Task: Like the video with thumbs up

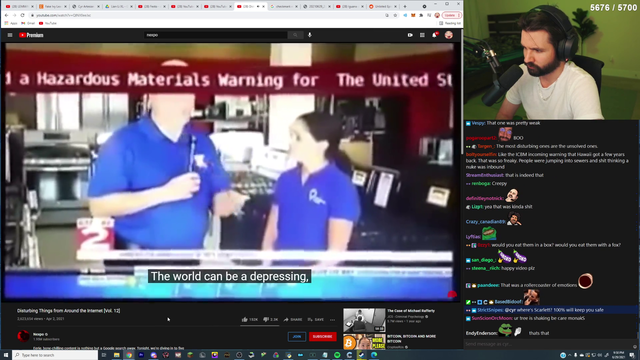Action: (249, 320)
